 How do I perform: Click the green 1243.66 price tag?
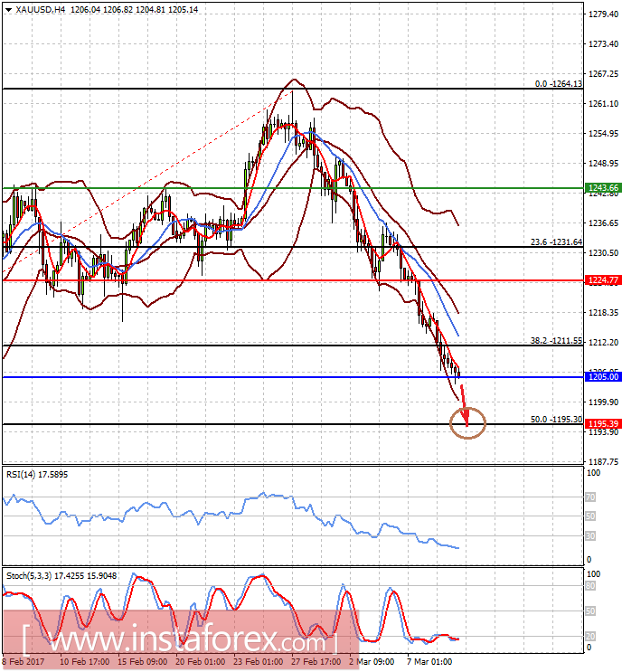click(x=599, y=188)
